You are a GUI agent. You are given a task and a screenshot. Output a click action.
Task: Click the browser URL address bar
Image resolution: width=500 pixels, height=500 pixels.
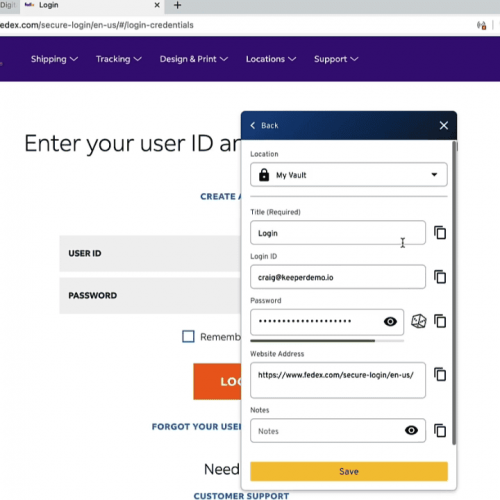pos(233,25)
